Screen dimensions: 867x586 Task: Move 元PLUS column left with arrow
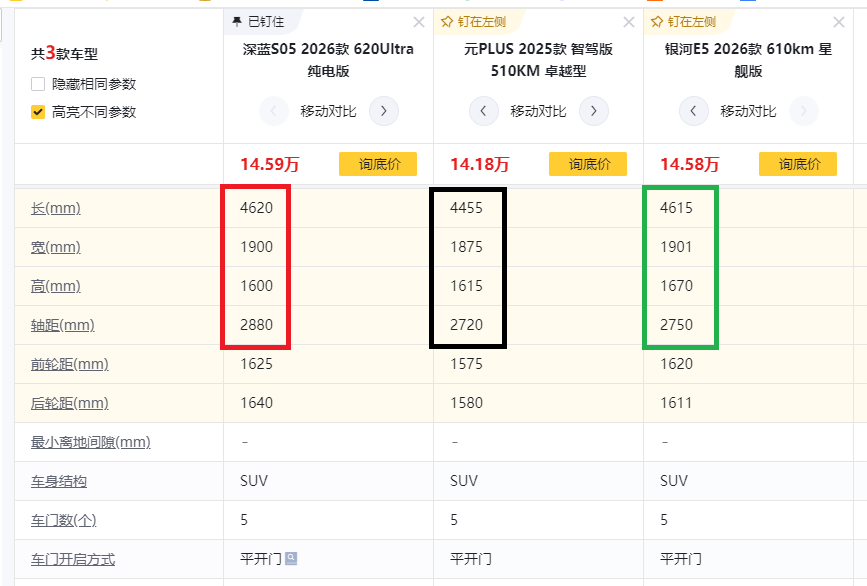[x=483, y=111]
